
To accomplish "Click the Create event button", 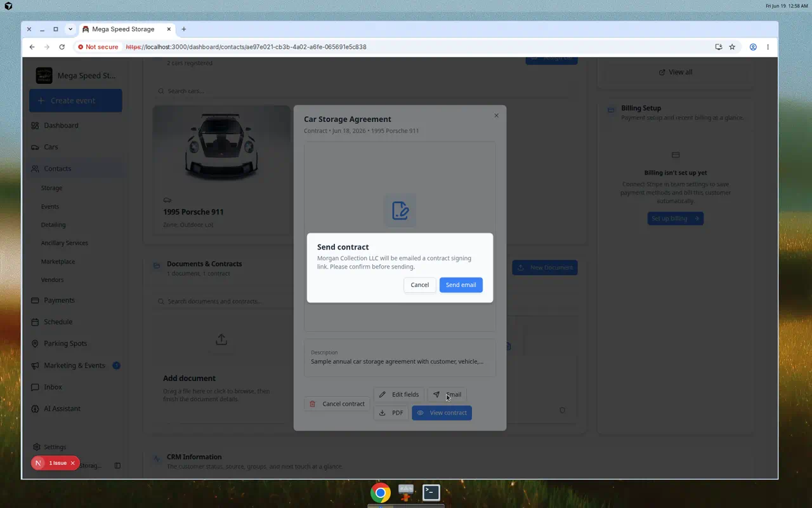I will point(75,100).
